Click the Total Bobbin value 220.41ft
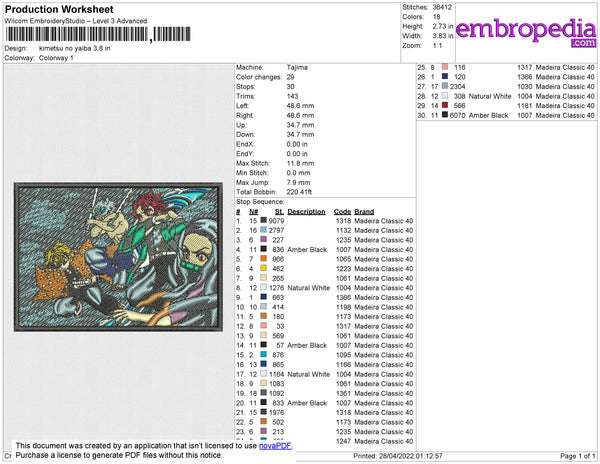The width and height of the screenshot is (600, 464). 299,192
